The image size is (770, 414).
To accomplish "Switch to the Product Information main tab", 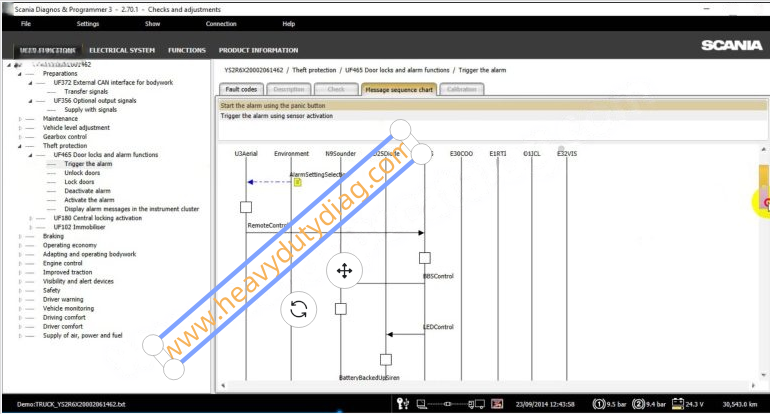I will coord(258,50).
